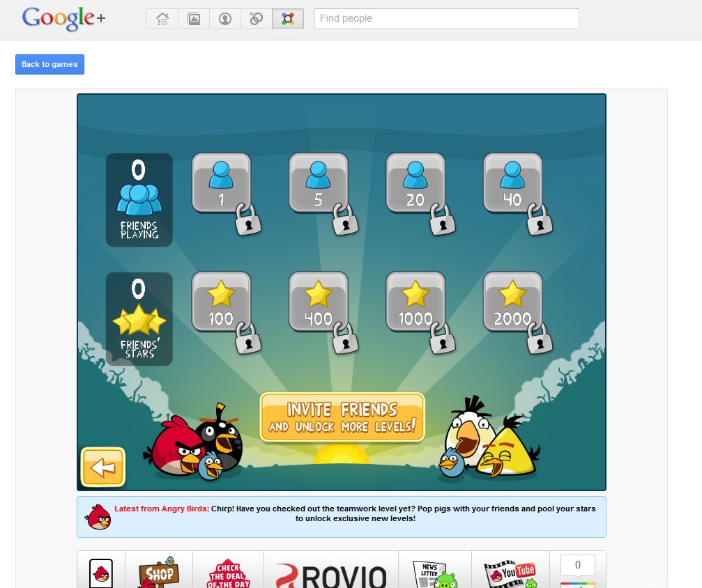Select the locked 100 stars level tile
This screenshot has width=702, height=588.
pyautogui.click(x=221, y=302)
